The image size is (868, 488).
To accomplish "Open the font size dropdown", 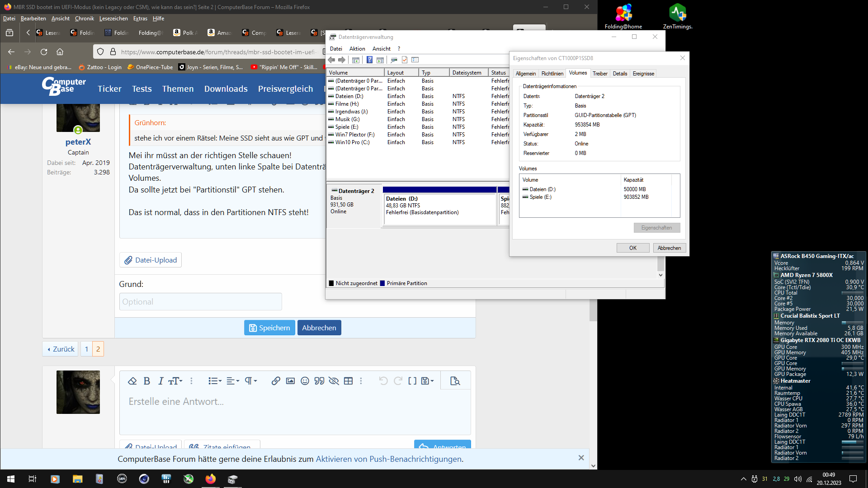I will pos(175,381).
